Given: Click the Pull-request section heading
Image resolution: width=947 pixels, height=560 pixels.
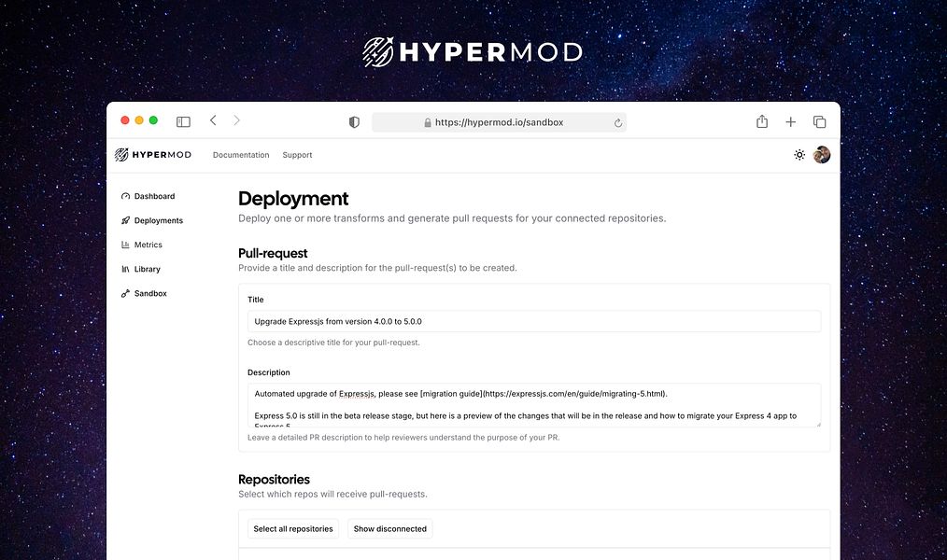Looking at the screenshot, I should click(273, 254).
